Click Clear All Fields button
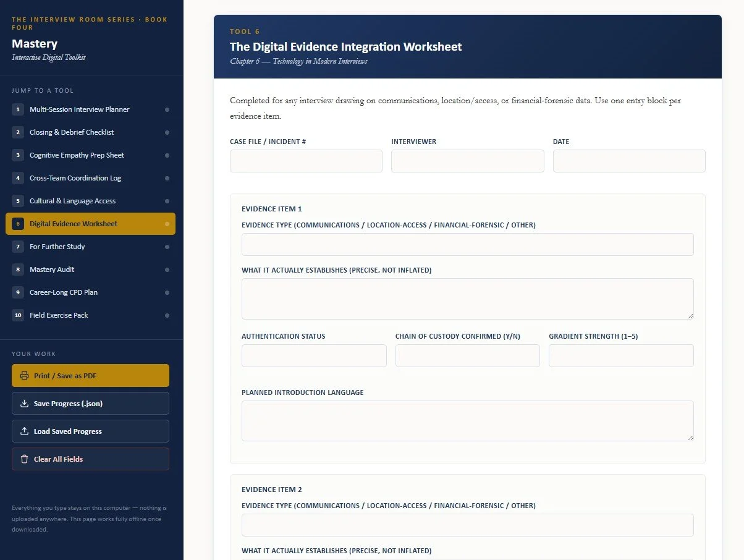 click(x=90, y=459)
